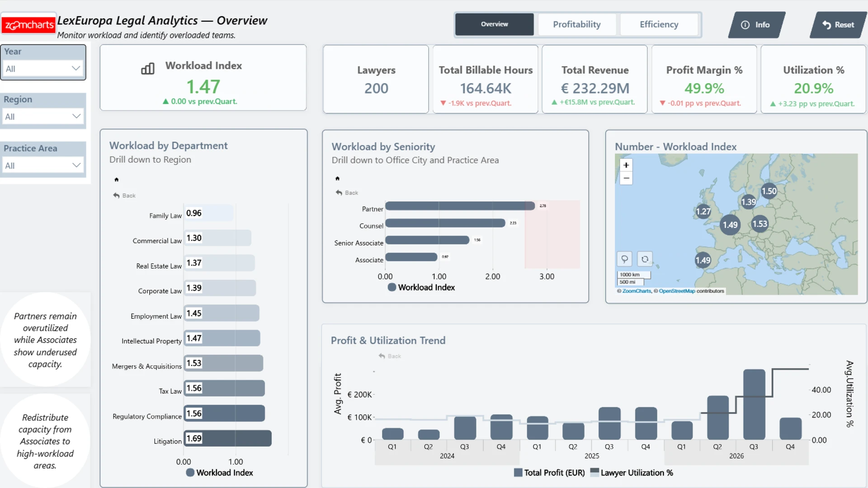This screenshot has width=868, height=488.
Task: Open the Practice Area dropdown
Action: [43, 165]
